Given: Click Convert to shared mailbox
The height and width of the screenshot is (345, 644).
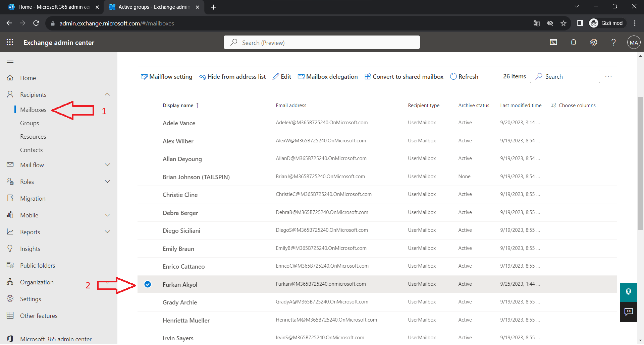Looking at the screenshot, I should pos(404,77).
